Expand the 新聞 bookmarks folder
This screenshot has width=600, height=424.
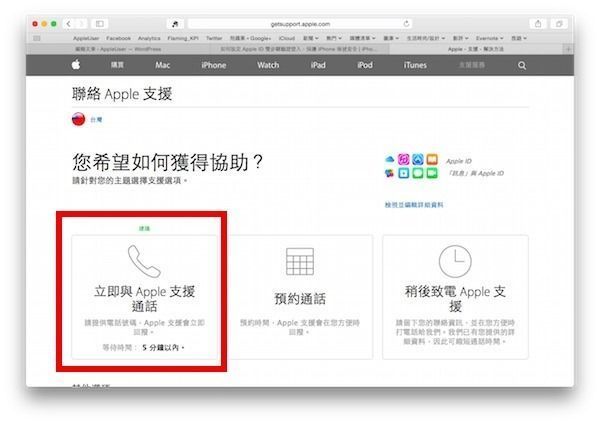[x=311, y=38]
